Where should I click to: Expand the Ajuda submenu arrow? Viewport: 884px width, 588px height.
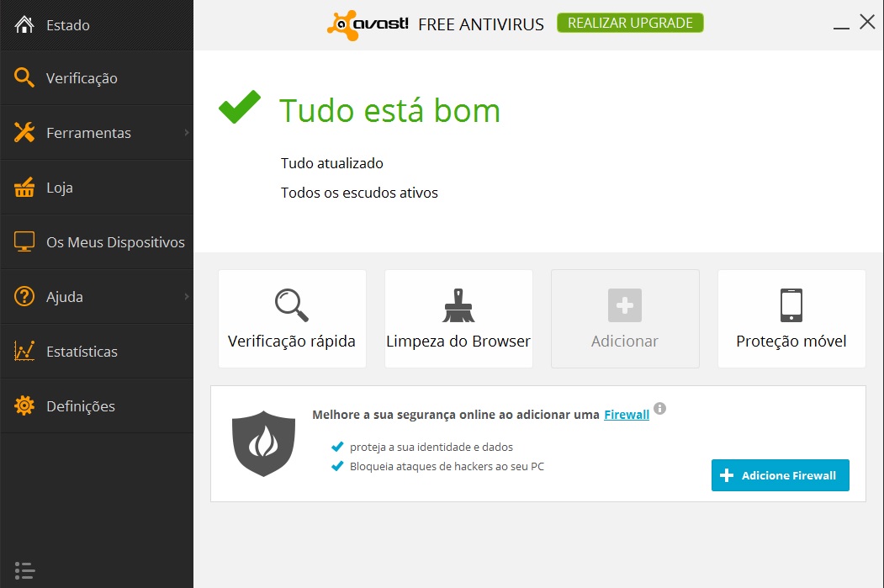tap(187, 297)
